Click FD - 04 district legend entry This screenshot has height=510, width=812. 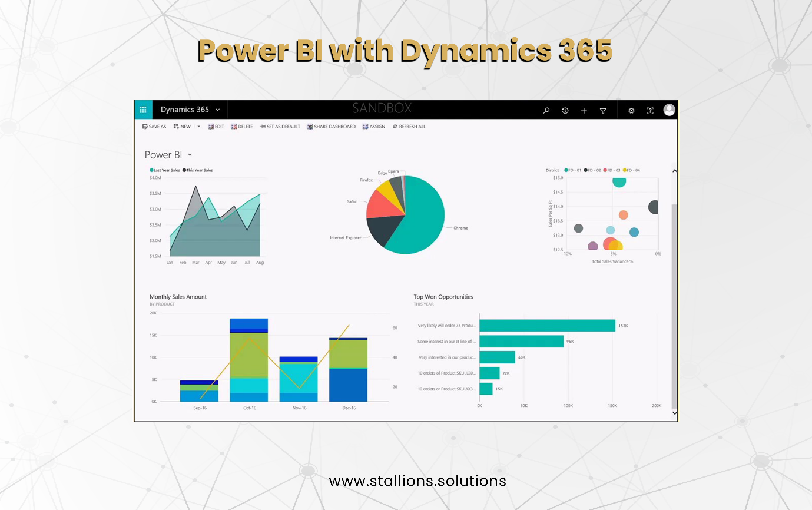point(631,170)
